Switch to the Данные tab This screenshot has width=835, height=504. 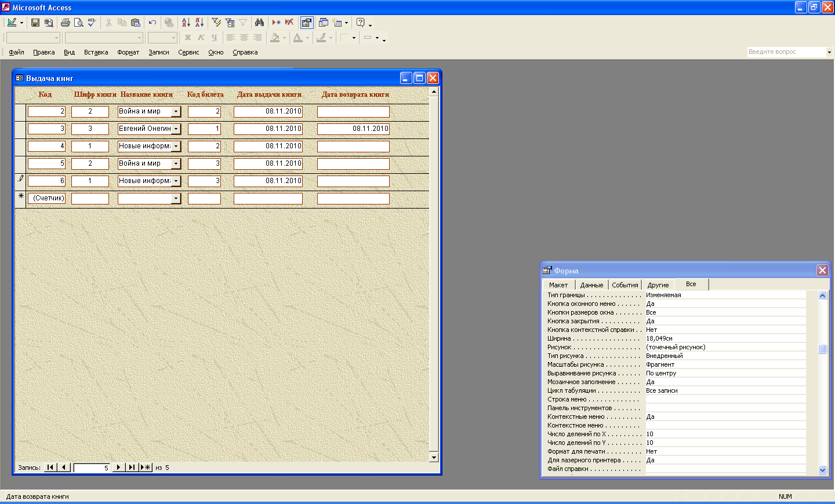591,285
